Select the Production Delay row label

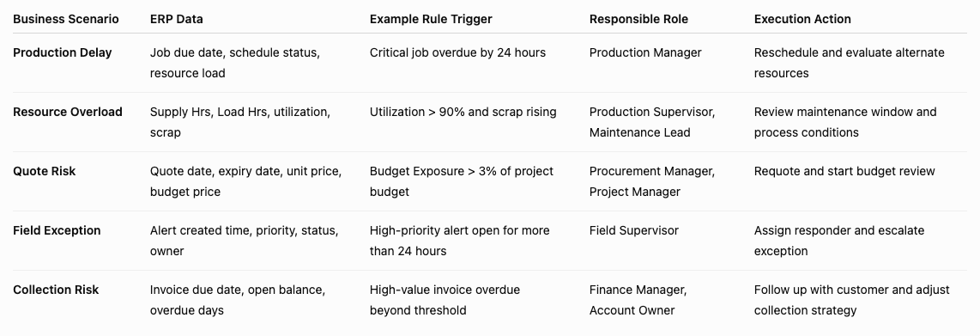(x=63, y=52)
